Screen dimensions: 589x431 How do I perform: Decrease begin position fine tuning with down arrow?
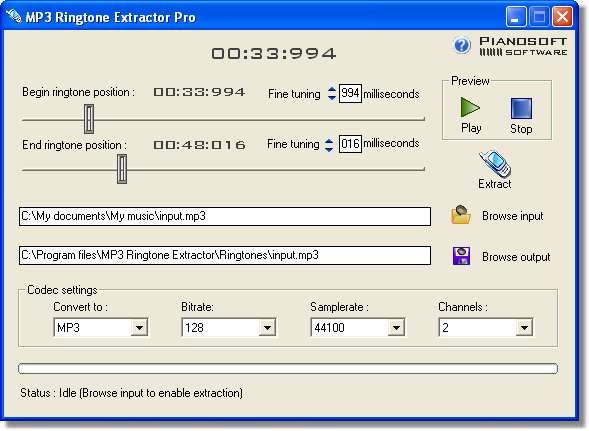click(331, 97)
